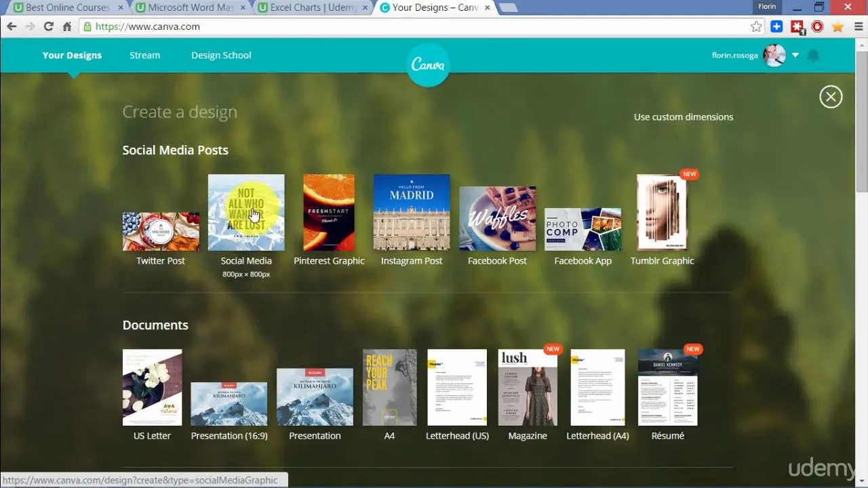Open the Design School menu item
868x488 pixels.
(x=221, y=56)
